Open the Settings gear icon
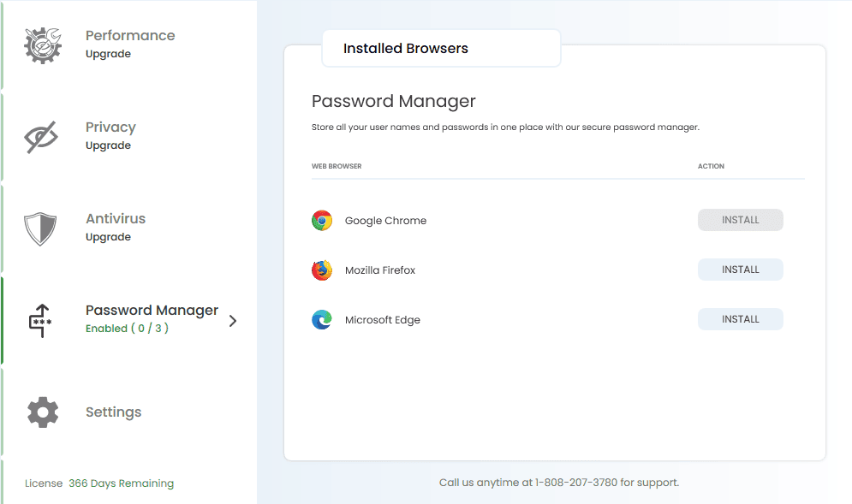Image resolution: width=852 pixels, height=504 pixels. (x=42, y=412)
